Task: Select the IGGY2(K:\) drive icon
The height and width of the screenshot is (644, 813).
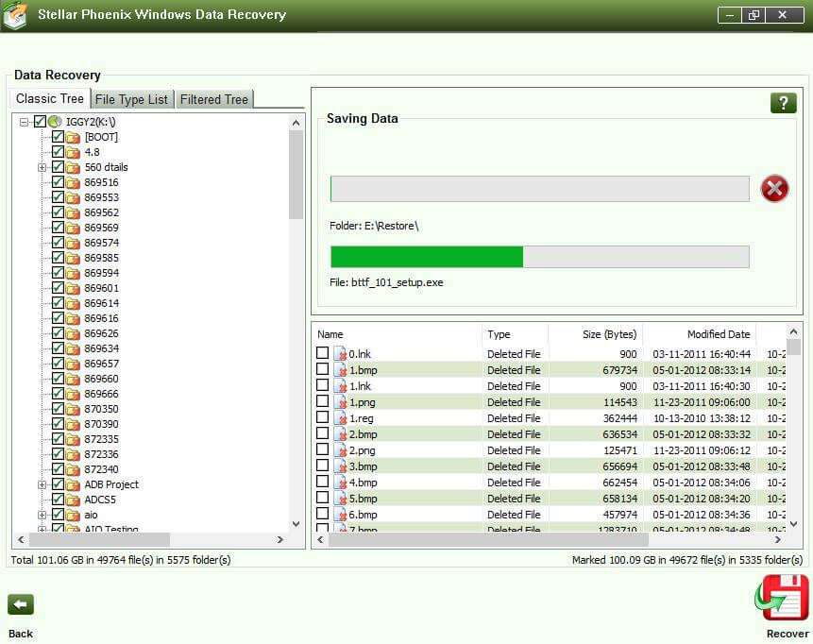Action: (x=55, y=122)
